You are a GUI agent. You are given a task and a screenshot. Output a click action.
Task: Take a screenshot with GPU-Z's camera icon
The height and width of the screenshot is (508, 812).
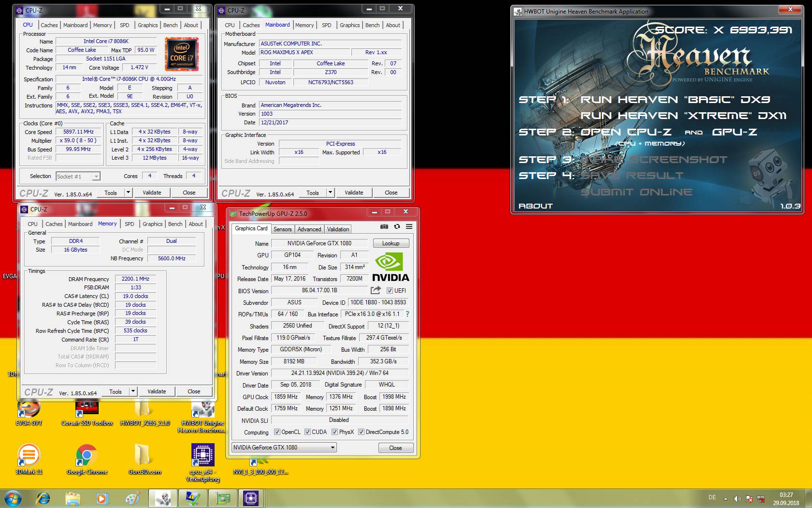[384, 226]
